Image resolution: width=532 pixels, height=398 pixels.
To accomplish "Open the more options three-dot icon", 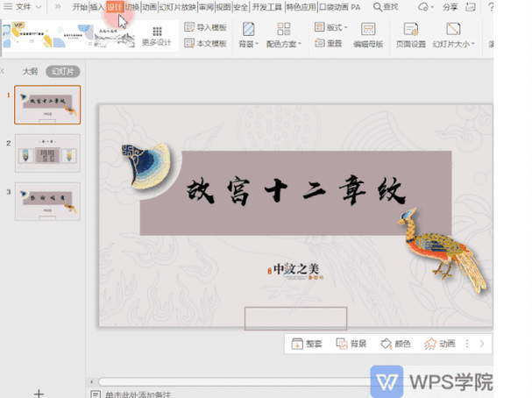I will [x=467, y=344].
